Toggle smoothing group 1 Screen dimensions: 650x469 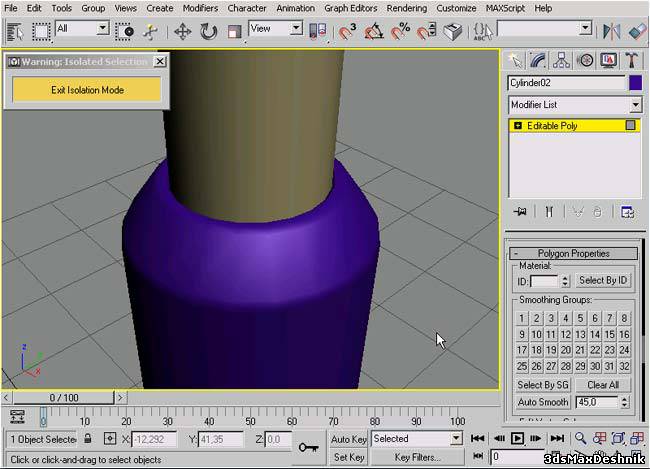click(521, 318)
